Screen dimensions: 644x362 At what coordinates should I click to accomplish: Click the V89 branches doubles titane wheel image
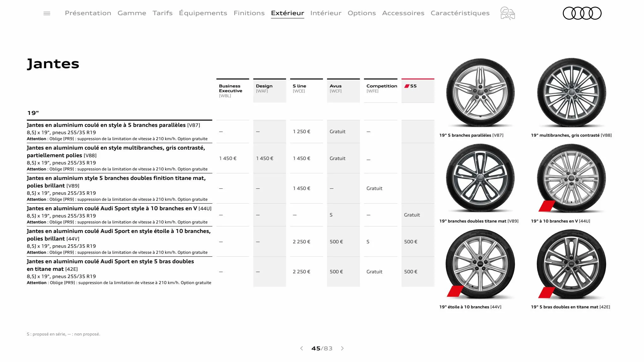(480, 178)
